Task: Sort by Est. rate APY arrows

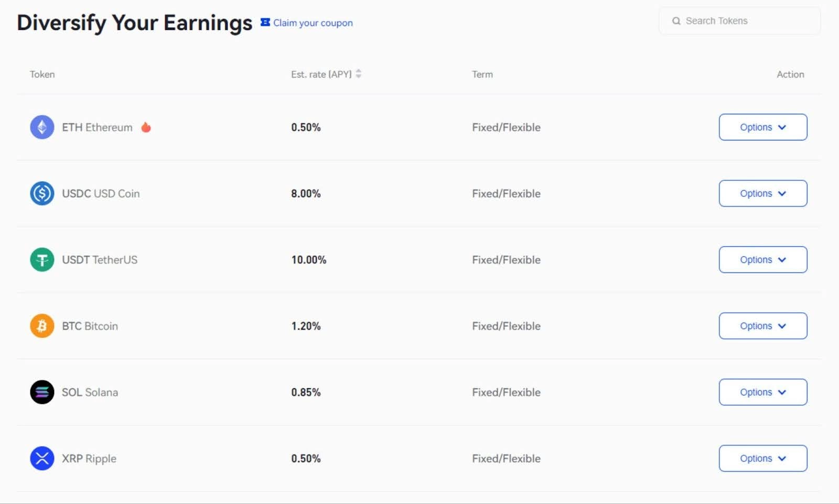Action: (359, 74)
